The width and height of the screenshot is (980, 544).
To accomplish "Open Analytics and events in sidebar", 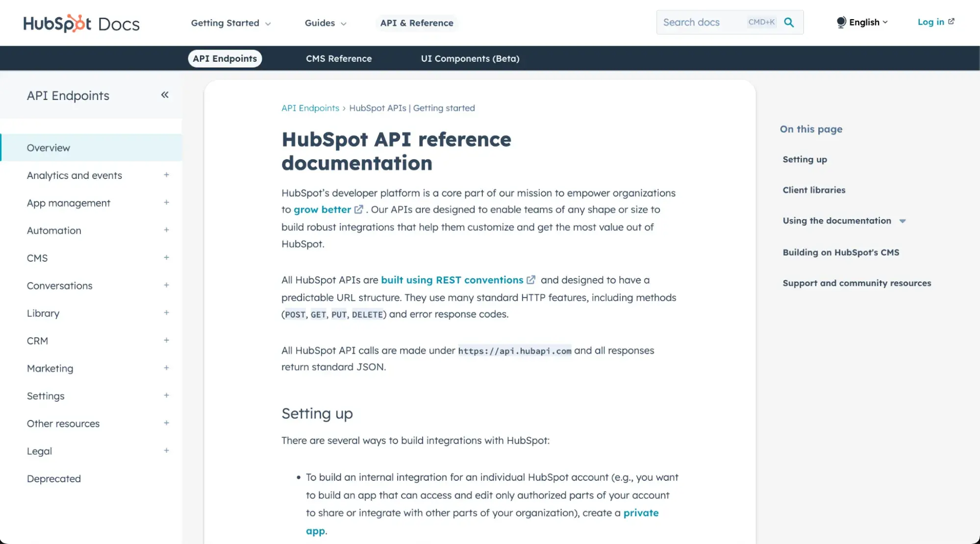I will pos(75,175).
